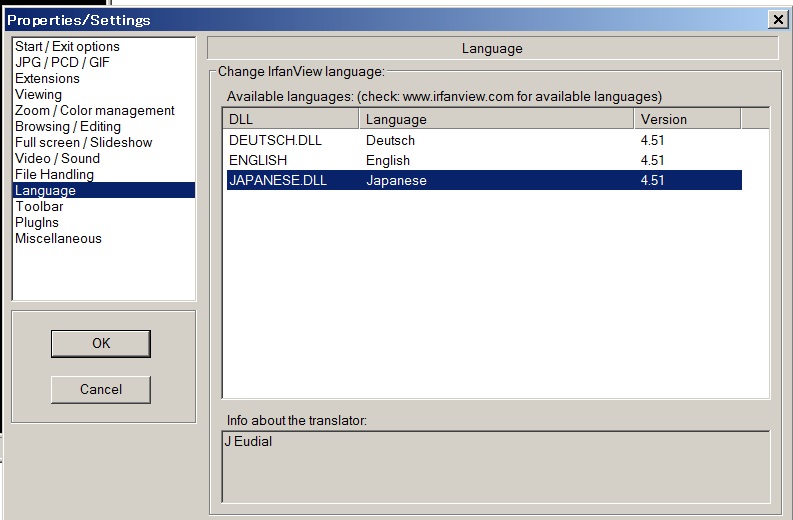Viewport: 793px width, 520px height.
Task: Select JAPANESE.DLL in the language list
Action: [x=278, y=181]
